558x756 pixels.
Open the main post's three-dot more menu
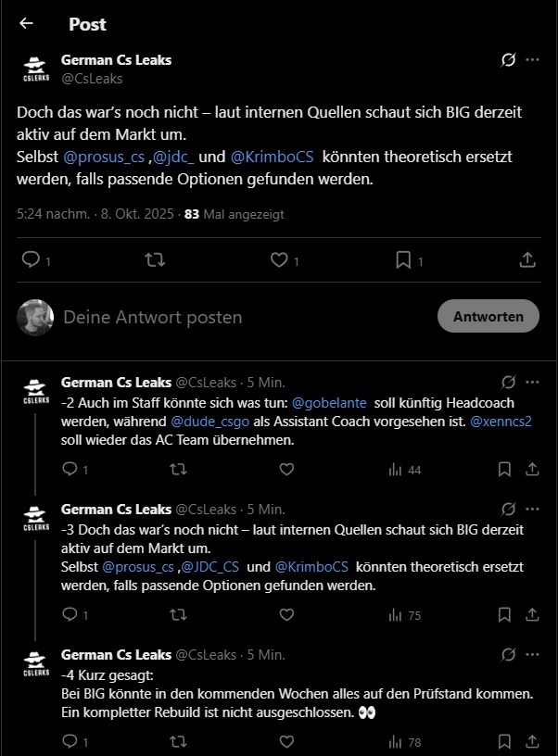532,60
